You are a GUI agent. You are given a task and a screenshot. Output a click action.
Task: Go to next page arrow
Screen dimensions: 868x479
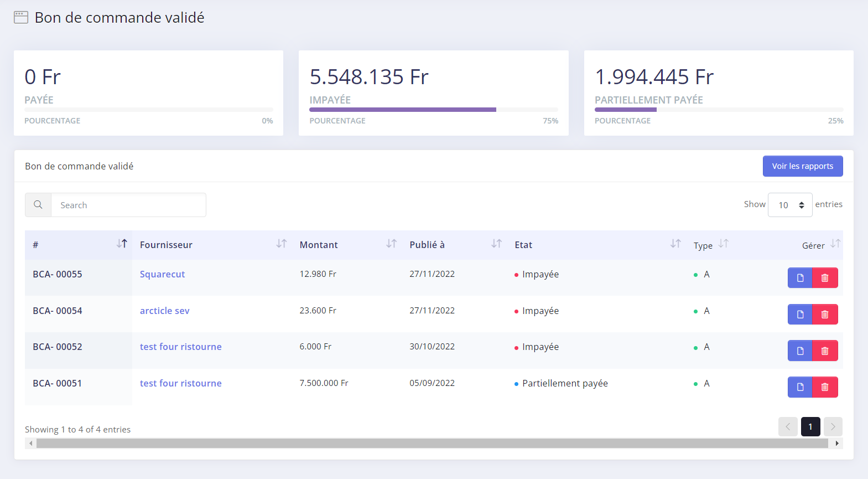[833, 426]
